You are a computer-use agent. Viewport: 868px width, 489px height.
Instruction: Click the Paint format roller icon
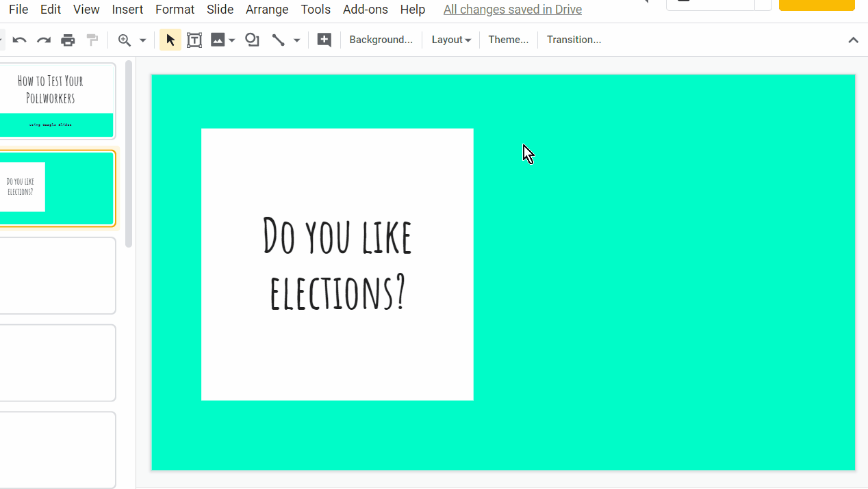coord(92,40)
